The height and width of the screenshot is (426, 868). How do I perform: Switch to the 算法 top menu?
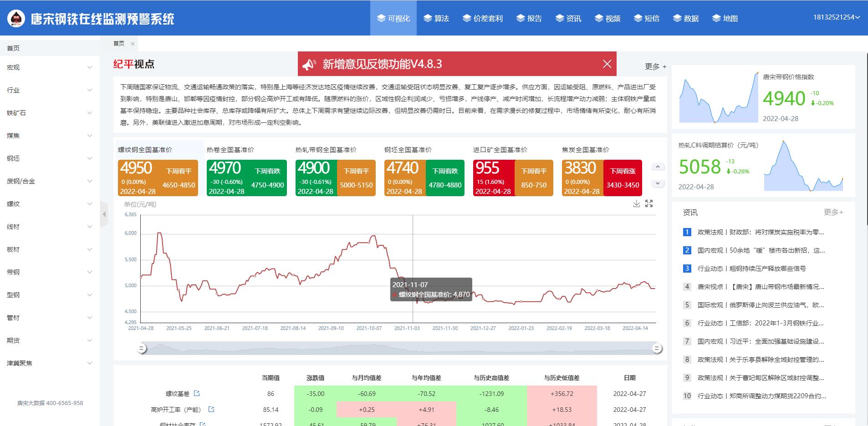pos(436,18)
